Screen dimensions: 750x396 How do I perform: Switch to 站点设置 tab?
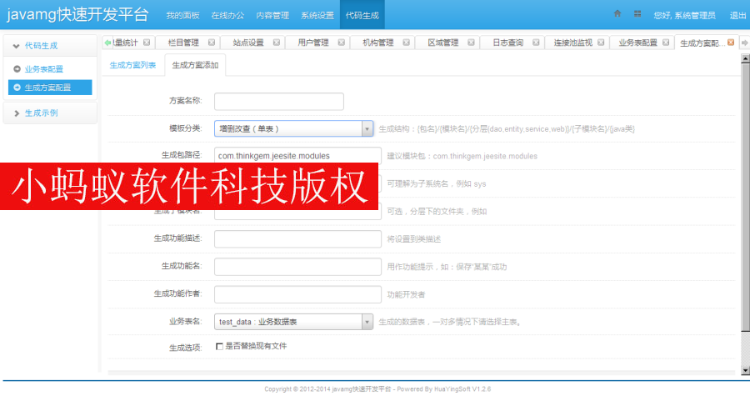coord(248,43)
